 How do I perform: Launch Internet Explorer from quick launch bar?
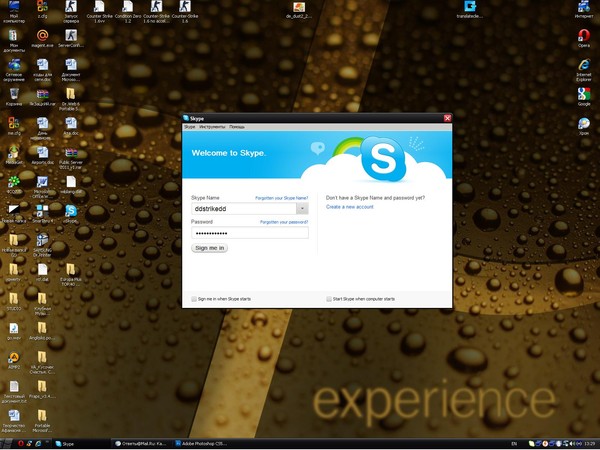coord(38,443)
